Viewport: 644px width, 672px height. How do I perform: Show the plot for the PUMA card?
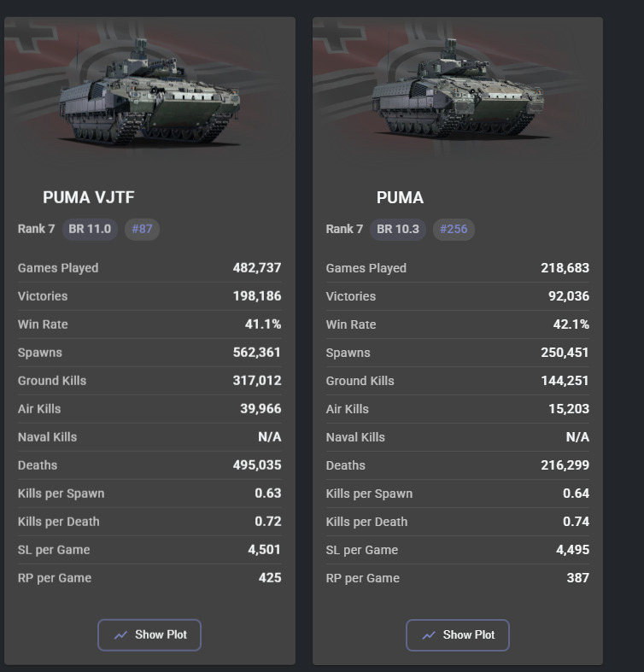pyautogui.click(x=458, y=635)
